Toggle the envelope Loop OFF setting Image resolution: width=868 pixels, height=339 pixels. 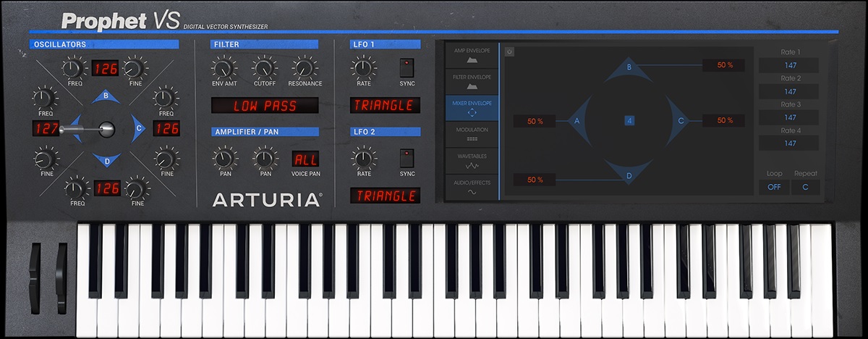tap(773, 188)
